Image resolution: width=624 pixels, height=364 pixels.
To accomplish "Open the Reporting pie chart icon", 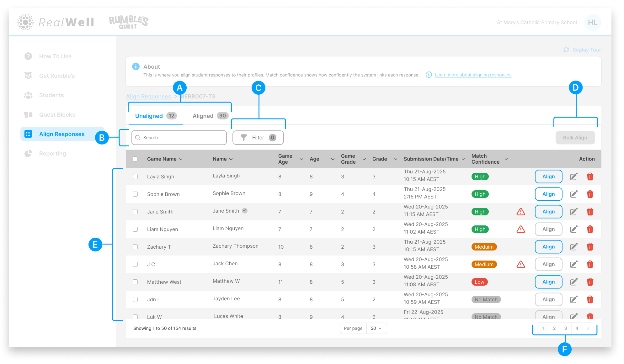I will click(28, 153).
